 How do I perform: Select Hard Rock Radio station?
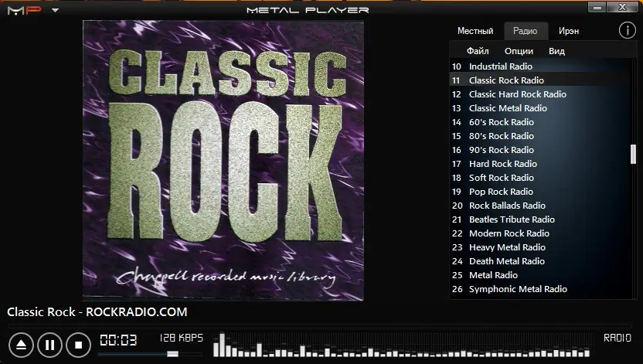point(539,164)
